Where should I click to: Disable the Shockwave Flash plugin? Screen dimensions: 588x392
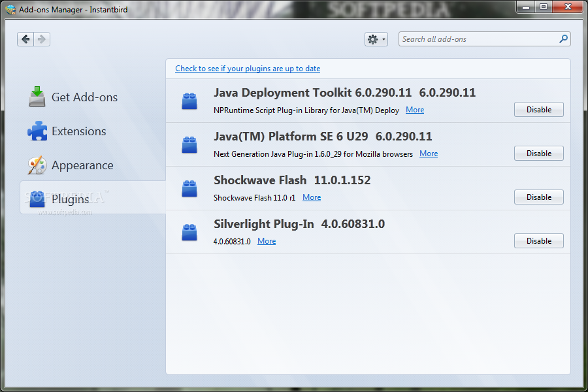point(538,197)
